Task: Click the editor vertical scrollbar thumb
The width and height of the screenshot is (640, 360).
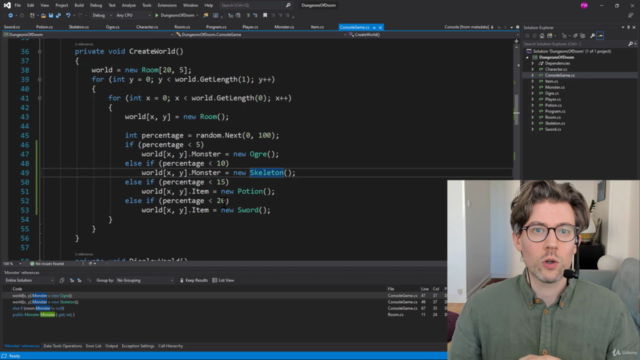Action: (x=516, y=110)
